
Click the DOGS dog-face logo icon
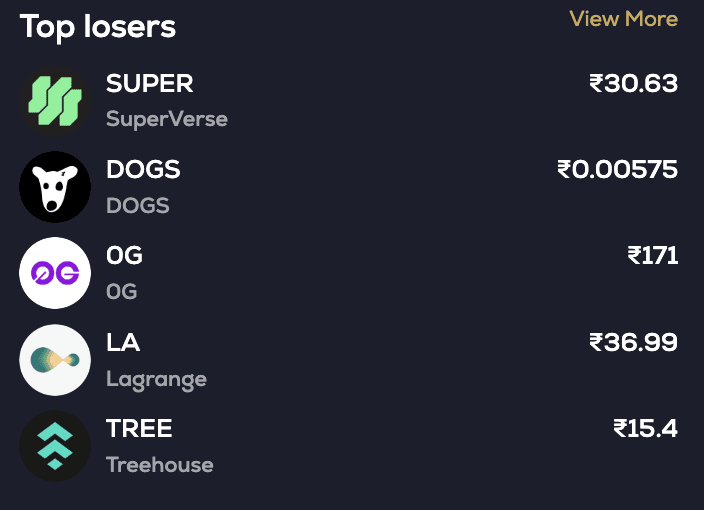55,187
